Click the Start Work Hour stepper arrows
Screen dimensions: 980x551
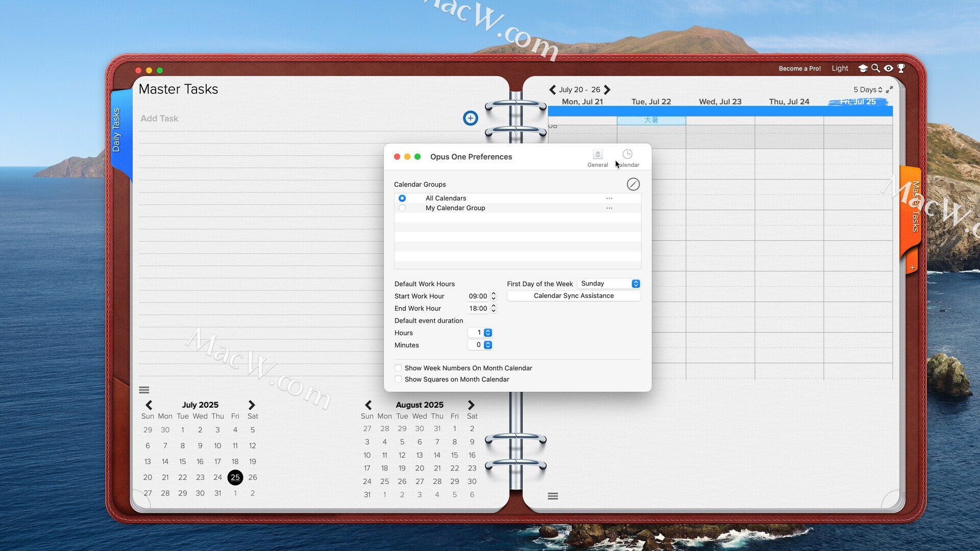[494, 296]
